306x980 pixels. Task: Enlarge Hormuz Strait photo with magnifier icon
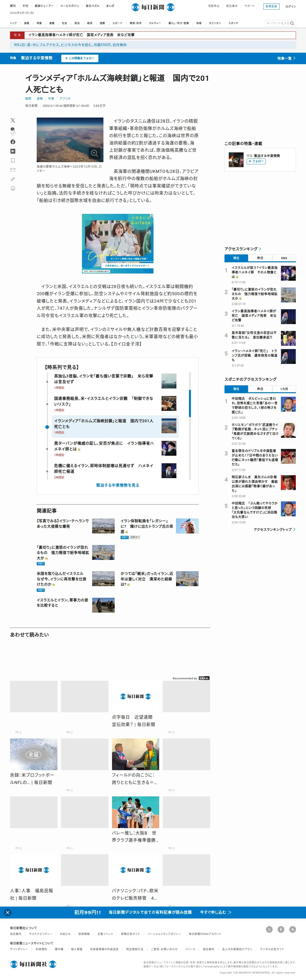point(95,153)
